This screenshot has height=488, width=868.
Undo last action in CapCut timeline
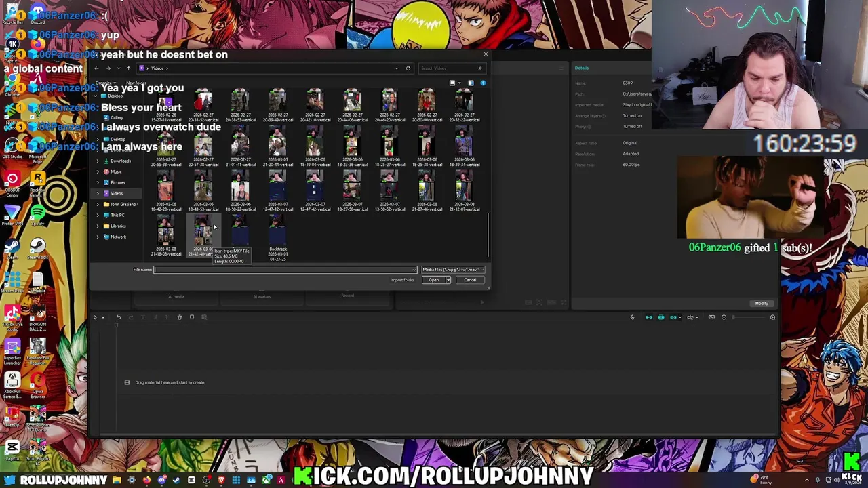118,317
